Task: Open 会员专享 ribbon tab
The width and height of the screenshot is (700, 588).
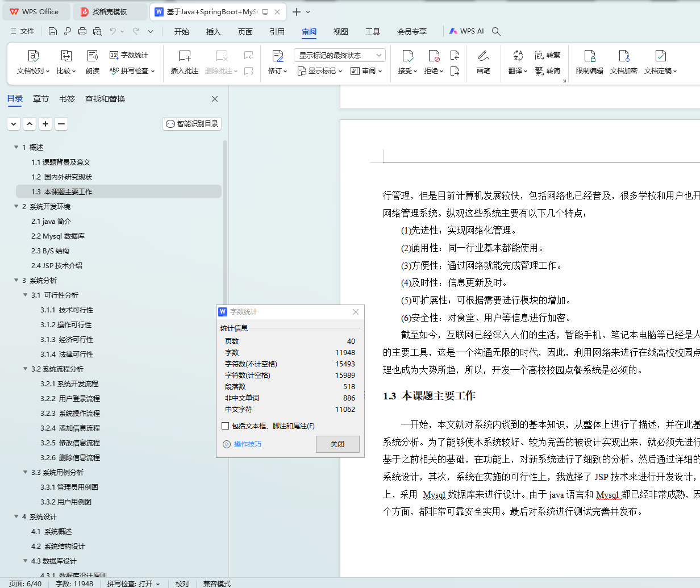Action: (x=412, y=32)
